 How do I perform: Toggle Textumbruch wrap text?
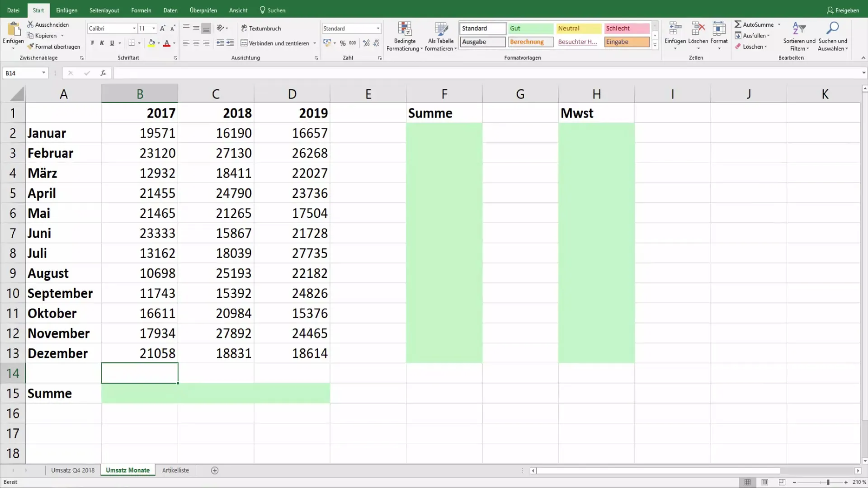261,28
